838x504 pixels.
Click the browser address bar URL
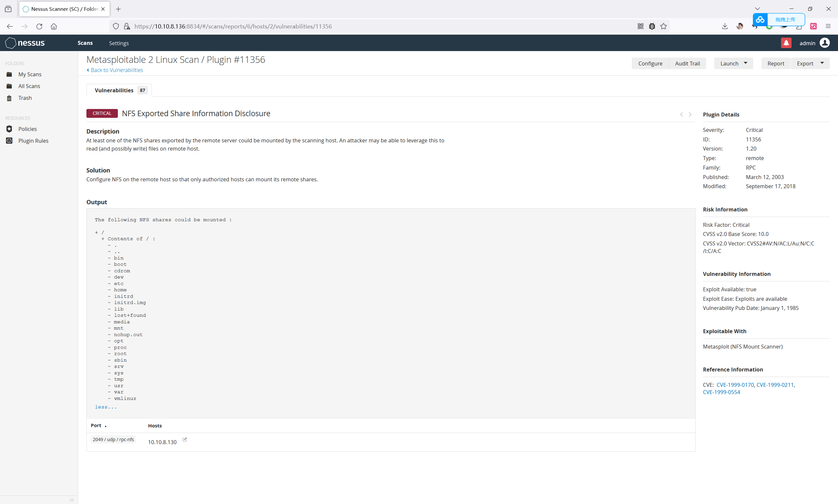233,26
